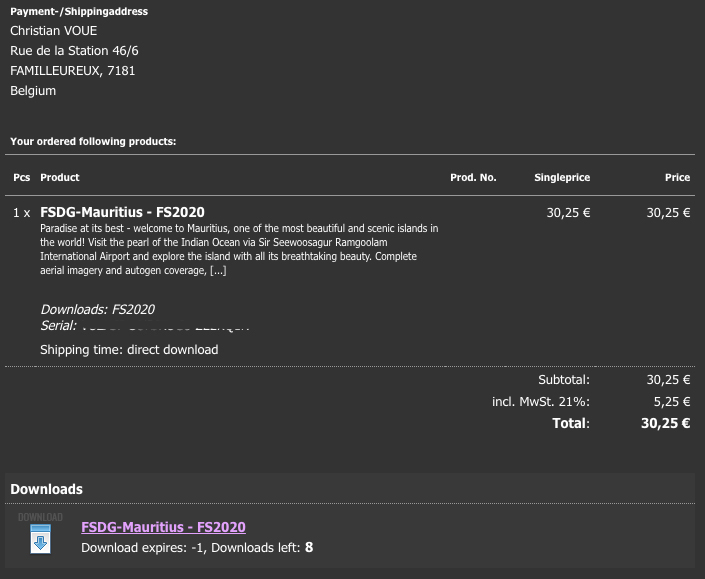Click the Serial number line
705x579 pixels.
[x=144, y=326]
